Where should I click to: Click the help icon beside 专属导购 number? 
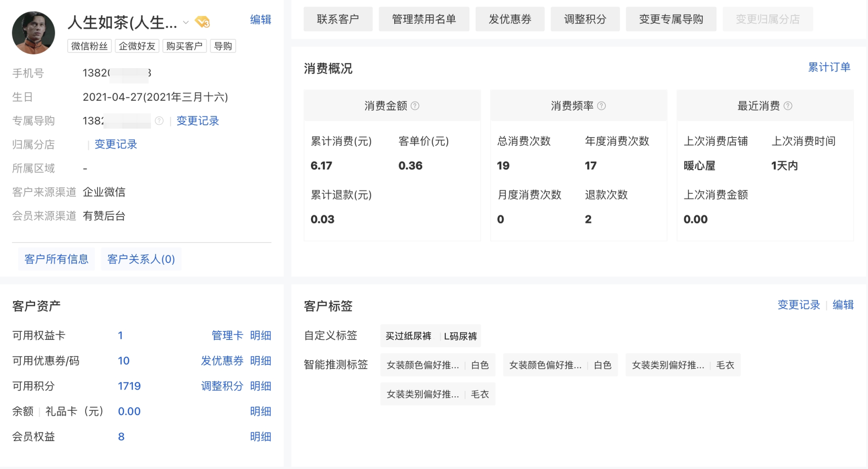[159, 121]
